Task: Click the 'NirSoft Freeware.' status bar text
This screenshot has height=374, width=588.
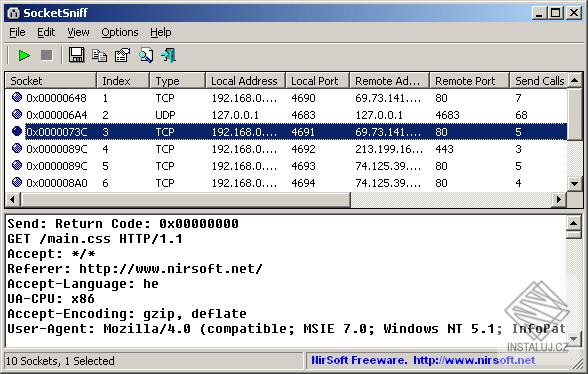Action: click(x=359, y=360)
